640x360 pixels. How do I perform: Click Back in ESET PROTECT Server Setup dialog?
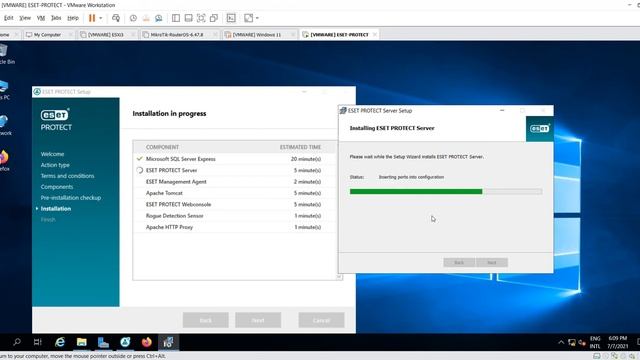point(459,262)
